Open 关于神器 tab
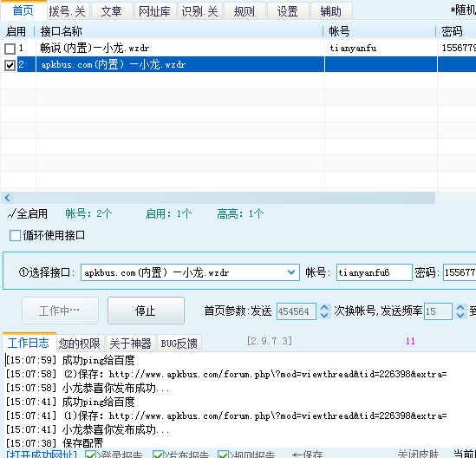This screenshot has height=458, width=476. [131, 343]
